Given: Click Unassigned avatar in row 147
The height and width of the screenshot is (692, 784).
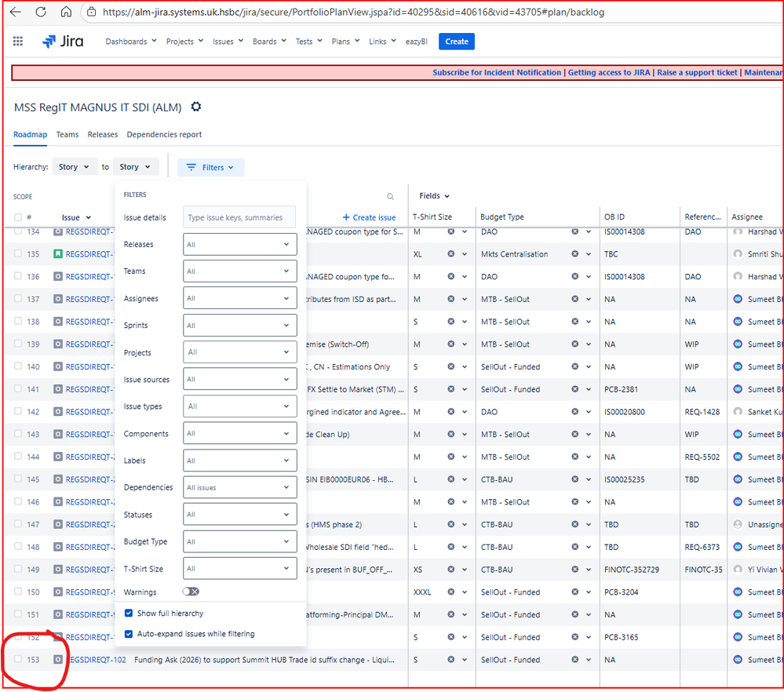Looking at the screenshot, I should tap(738, 525).
